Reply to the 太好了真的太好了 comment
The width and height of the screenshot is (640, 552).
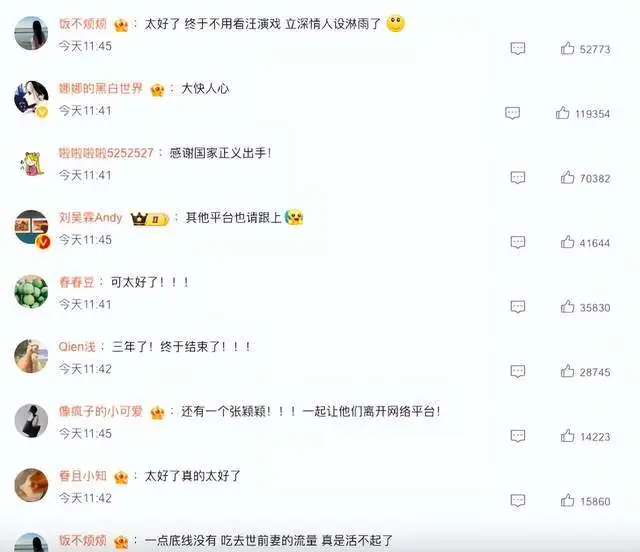coord(518,501)
